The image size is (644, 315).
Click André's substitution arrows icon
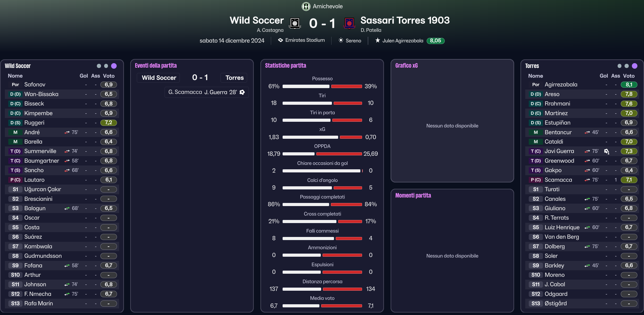coord(67,132)
